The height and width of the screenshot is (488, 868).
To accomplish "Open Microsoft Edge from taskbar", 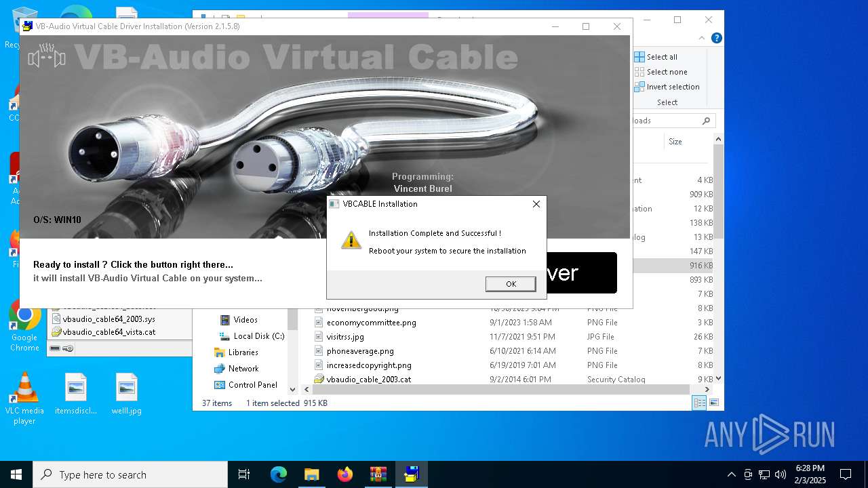I will (x=279, y=474).
